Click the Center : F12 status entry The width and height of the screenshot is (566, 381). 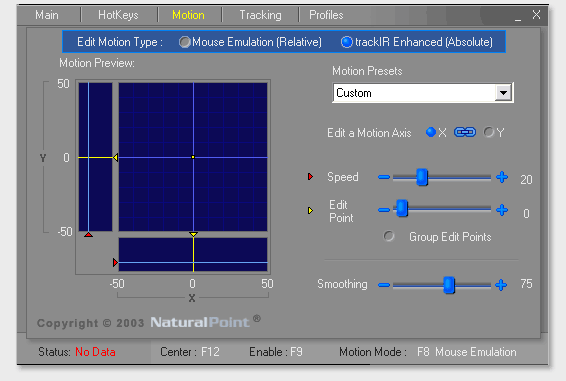(190, 352)
